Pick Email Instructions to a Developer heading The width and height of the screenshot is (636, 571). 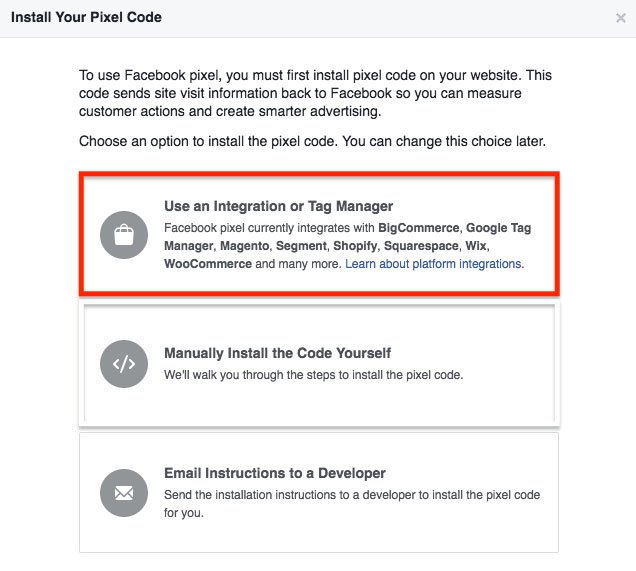pos(275,473)
